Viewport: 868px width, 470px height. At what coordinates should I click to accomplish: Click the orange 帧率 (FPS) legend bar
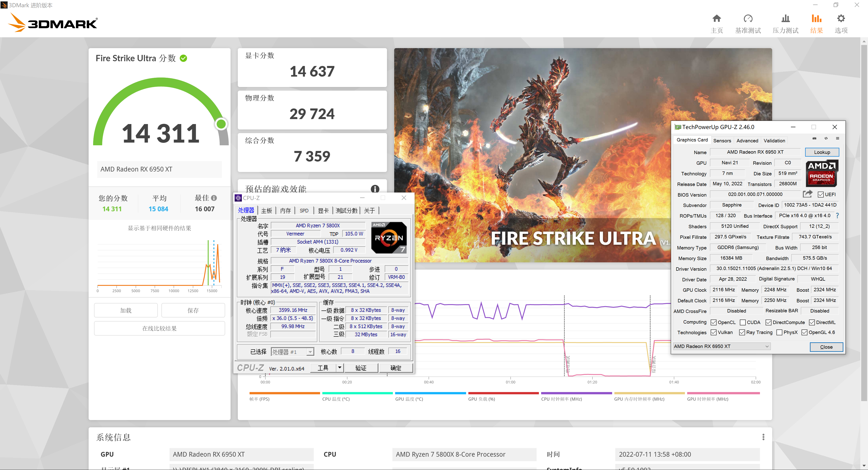tap(284, 393)
